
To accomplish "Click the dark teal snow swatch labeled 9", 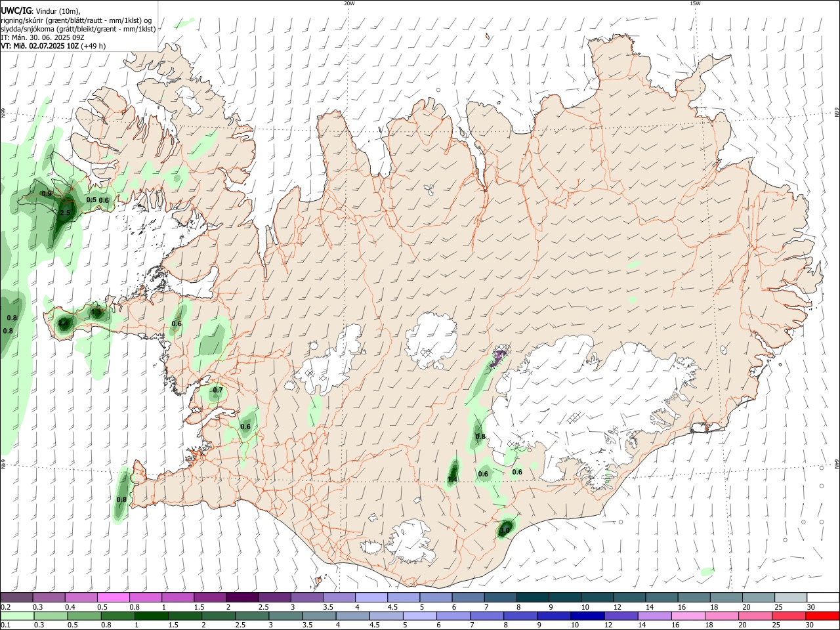I will pyautogui.click(x=564, y=597).
